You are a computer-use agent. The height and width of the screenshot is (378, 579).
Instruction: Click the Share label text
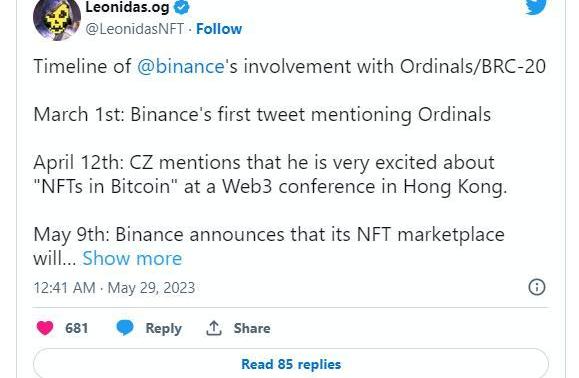[x=252, y=328]
